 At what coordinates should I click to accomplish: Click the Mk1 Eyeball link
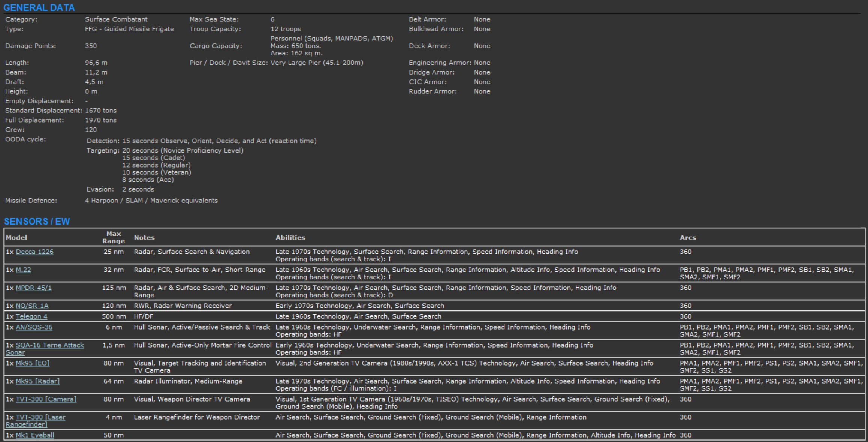pyautogui.click(x=35, y=435)
